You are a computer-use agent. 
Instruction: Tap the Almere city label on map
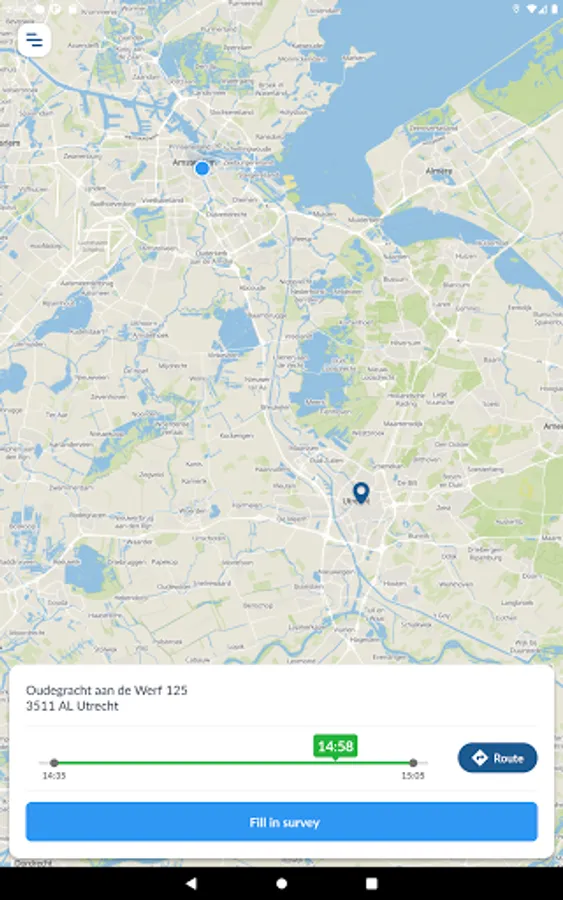[x=438, y=171]
